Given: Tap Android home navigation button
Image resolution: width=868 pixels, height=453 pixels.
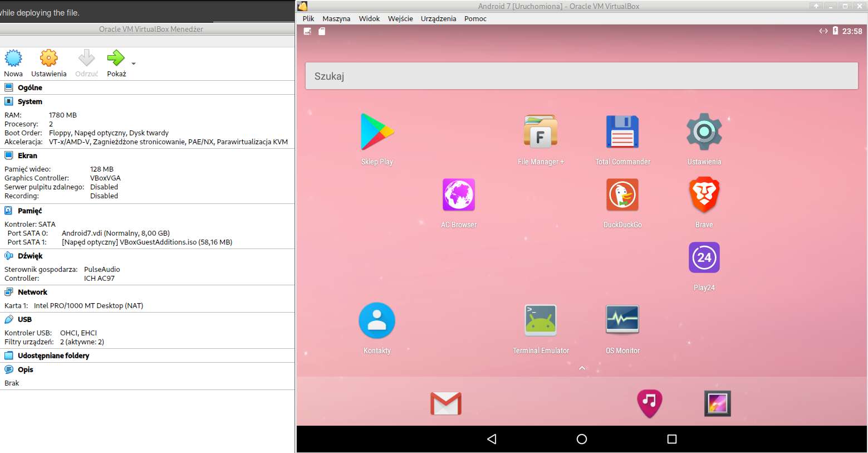Looking at the screenshot, I should coord(582,439).
